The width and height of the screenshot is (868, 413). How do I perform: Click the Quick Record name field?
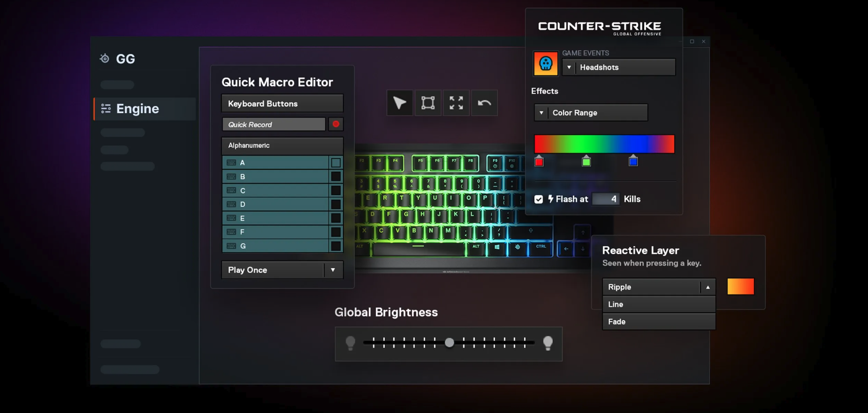[x=274, y=124]
